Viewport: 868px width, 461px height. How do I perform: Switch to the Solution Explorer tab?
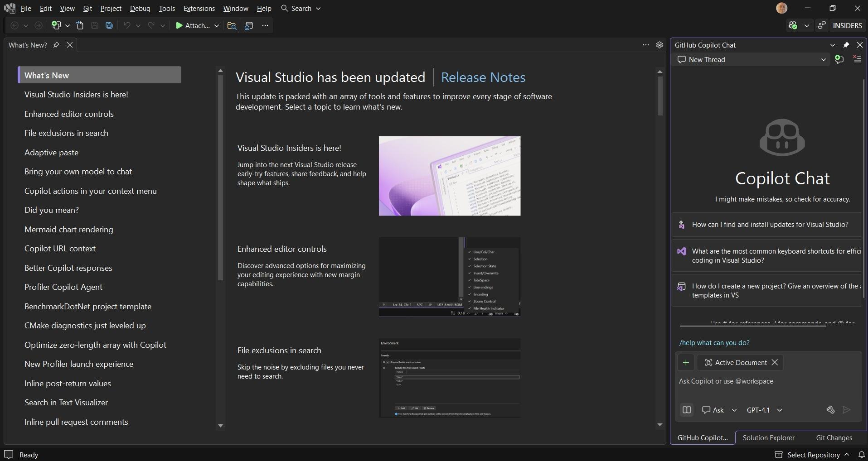pyautogui.click(x=768, y=437)
